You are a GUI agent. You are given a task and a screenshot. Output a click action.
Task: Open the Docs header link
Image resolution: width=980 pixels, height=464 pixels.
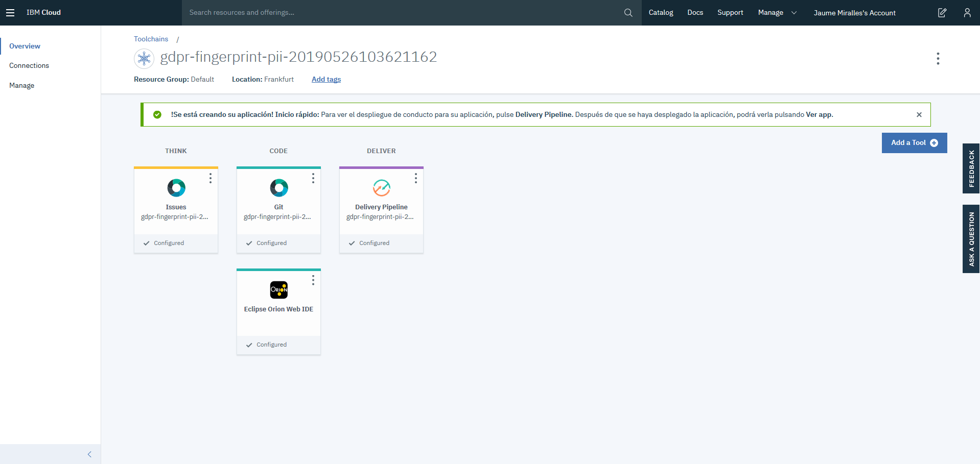pyautogui.click(x=695, y=13)
